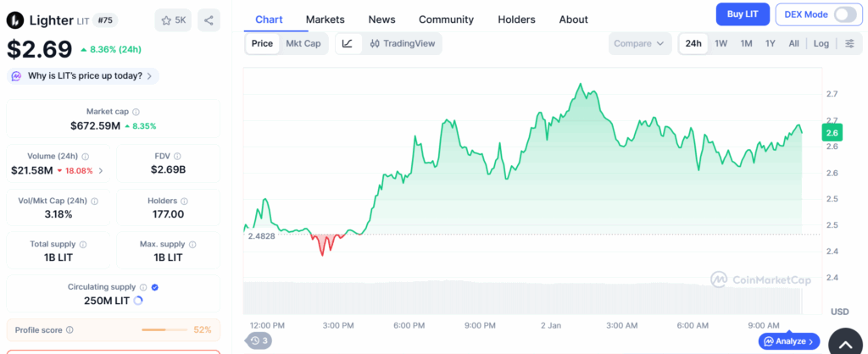Enable Log scale on the chart
Screen dimensions: 868x354
[821, 43]
